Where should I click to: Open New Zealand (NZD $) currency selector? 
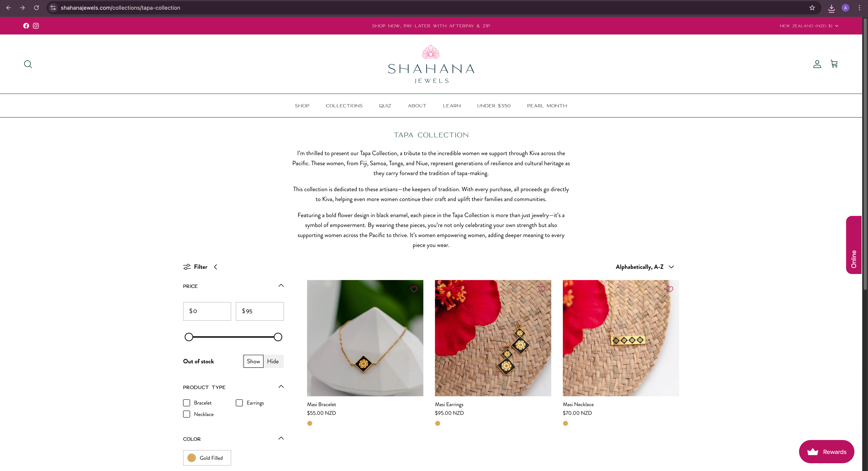(809, 26)
